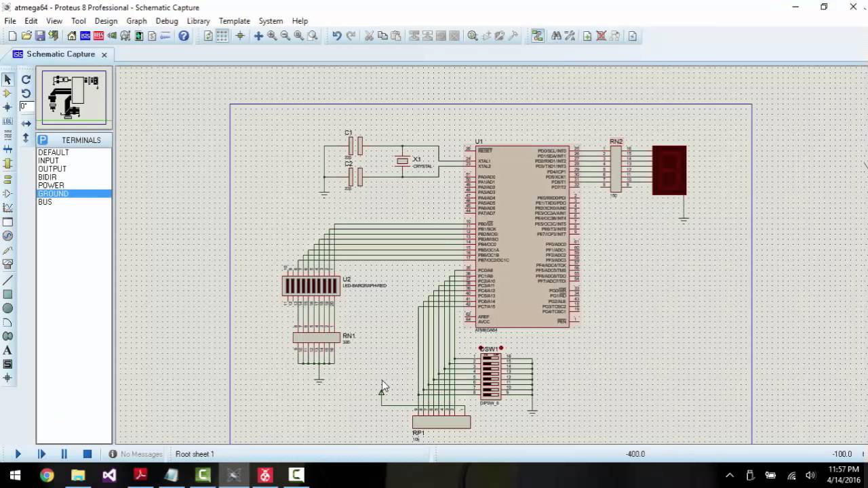
Task: Select the Buses Mode tool
Action: click(x=8, y=149)
